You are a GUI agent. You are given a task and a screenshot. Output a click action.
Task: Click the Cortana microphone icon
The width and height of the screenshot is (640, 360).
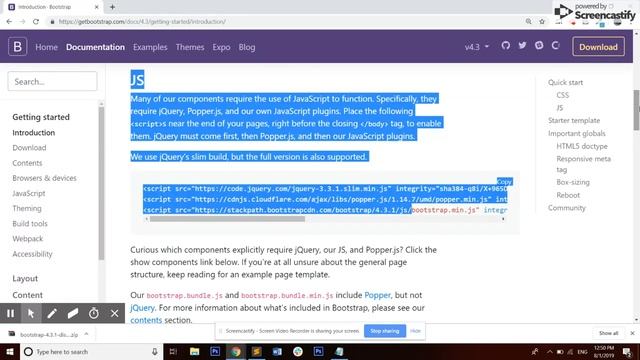click(x=155, y=351)
